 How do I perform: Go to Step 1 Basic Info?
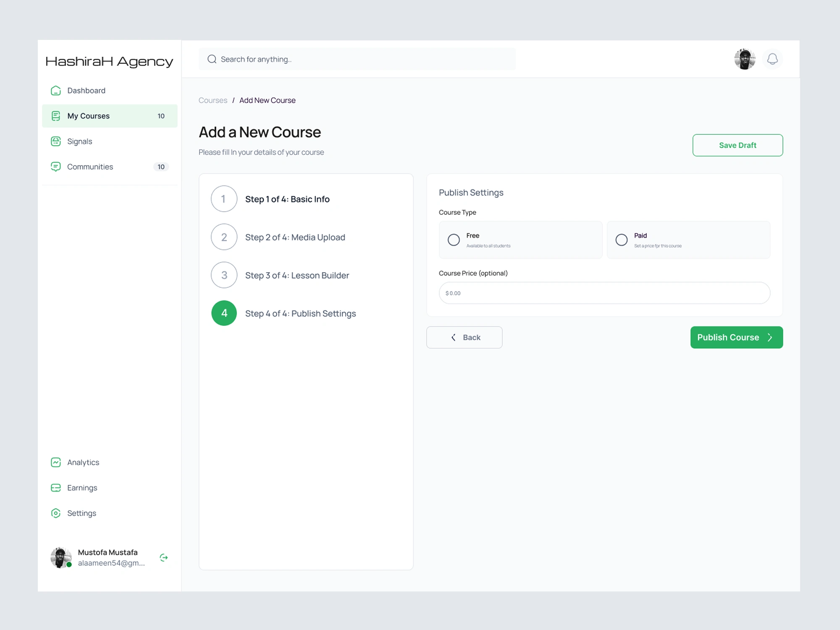(287, 199)
